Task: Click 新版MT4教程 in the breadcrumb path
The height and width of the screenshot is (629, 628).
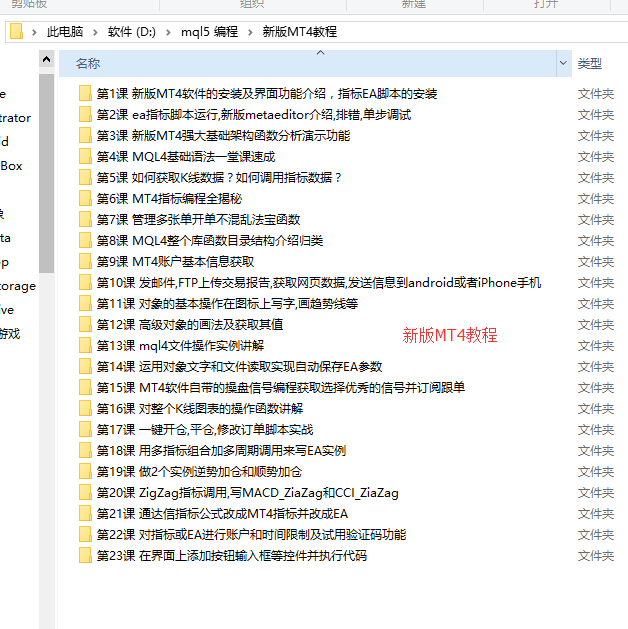Action: click(300, 32)
